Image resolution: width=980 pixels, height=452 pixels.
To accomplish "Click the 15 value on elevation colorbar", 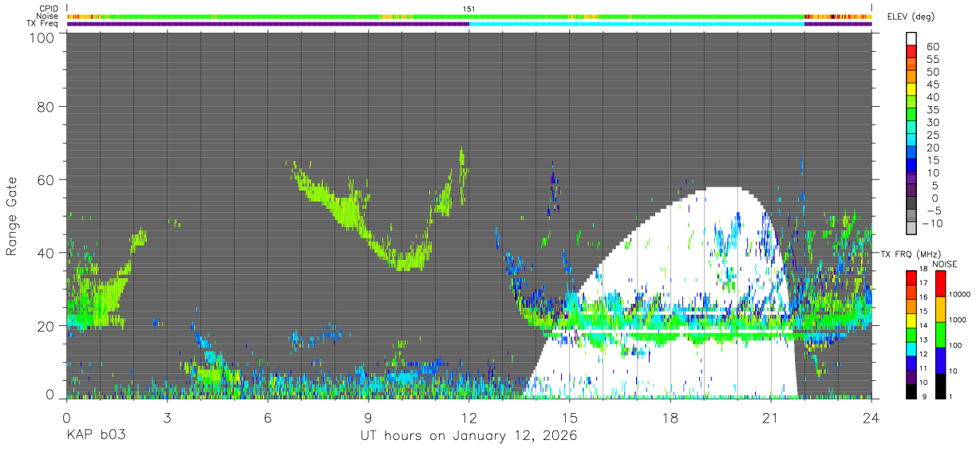I will (932, 160).
